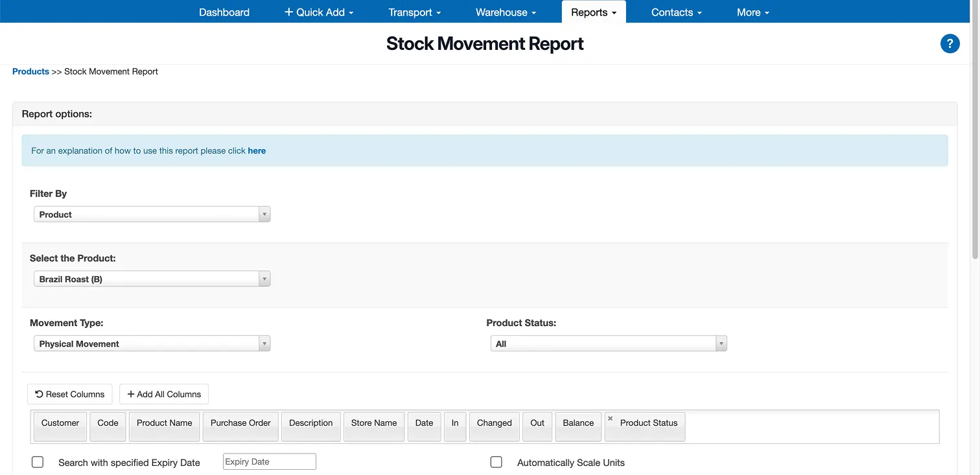
Task: Open the help question mark icon
Action: coord(950,43)
